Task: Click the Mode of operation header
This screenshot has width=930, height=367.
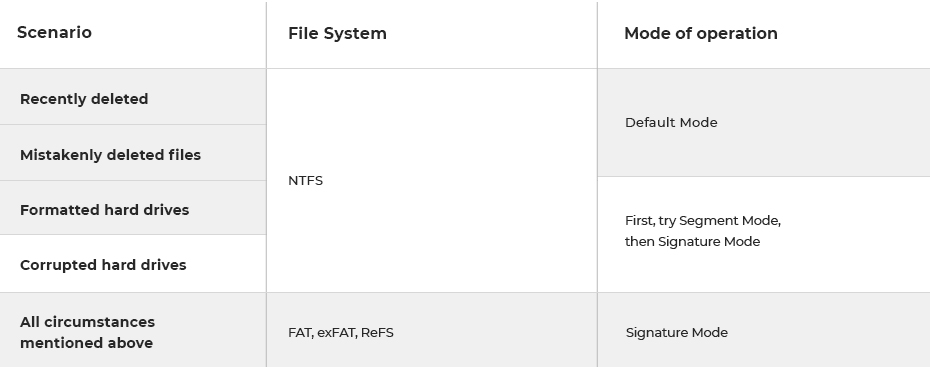Action: coord(700,33)
